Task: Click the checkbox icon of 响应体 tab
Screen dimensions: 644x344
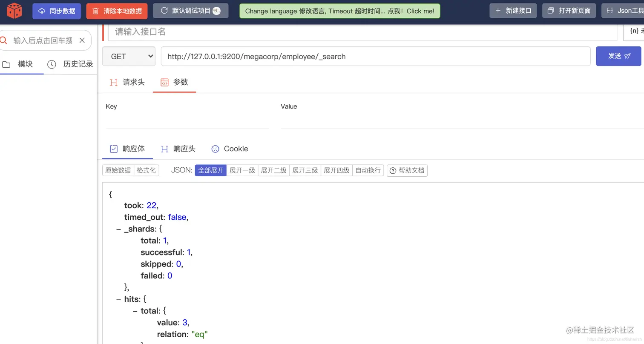Action: [114, 149]
